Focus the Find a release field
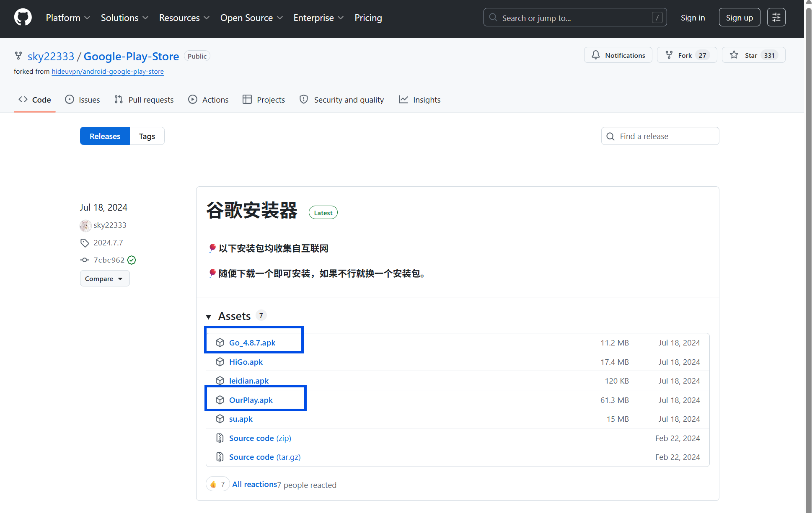This screenshot has width=812, height=513. pyautogui.click(x=660, y=136)
